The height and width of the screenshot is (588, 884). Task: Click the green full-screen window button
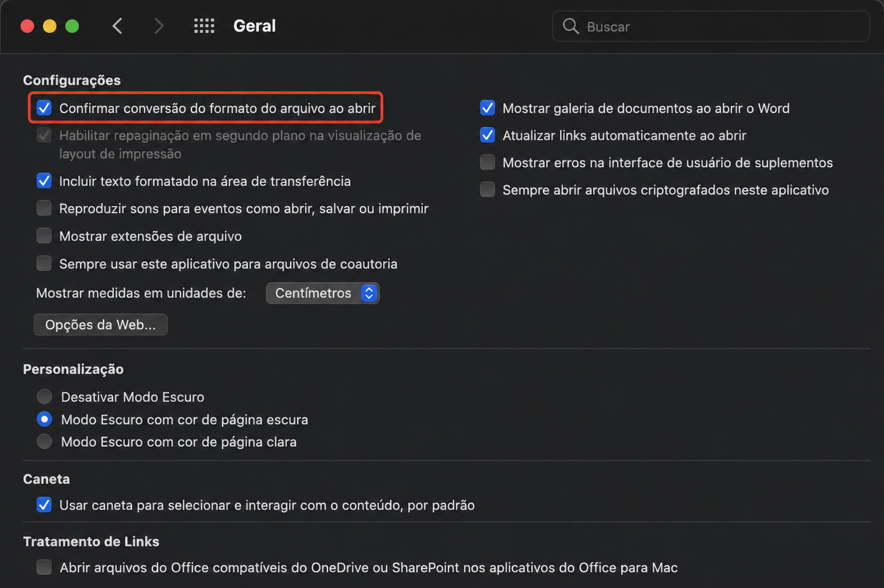tap(72, 26)
